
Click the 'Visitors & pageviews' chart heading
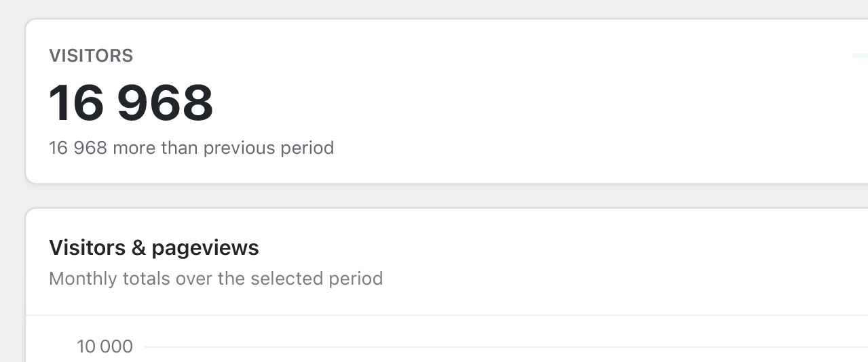[x=154, y=247]
